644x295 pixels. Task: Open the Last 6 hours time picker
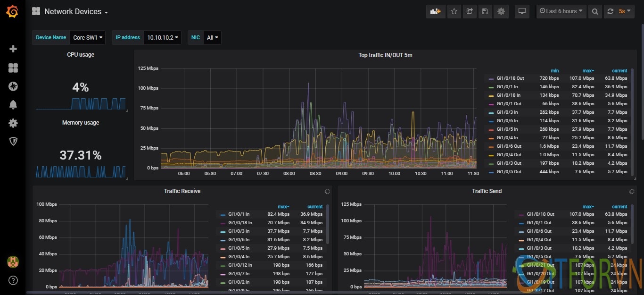[561, 11]
